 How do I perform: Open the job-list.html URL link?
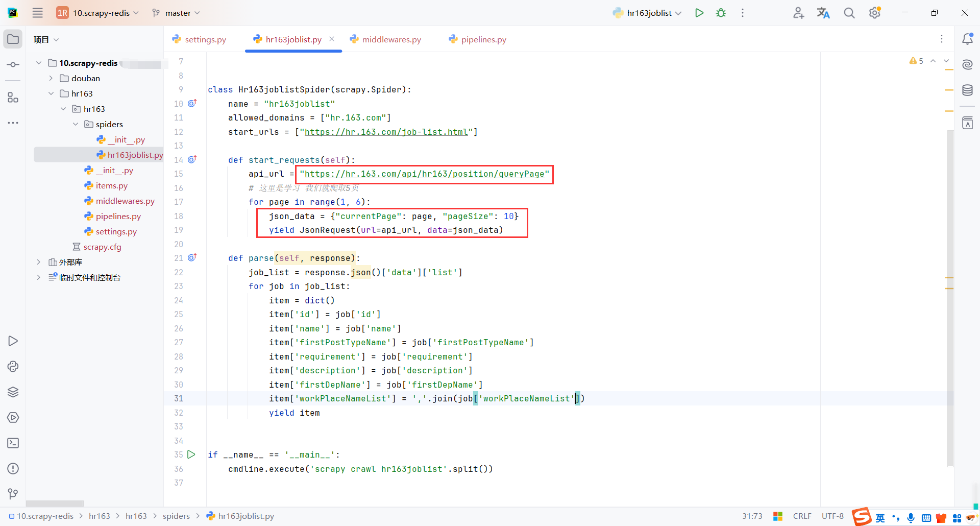(x=386, y=132)
